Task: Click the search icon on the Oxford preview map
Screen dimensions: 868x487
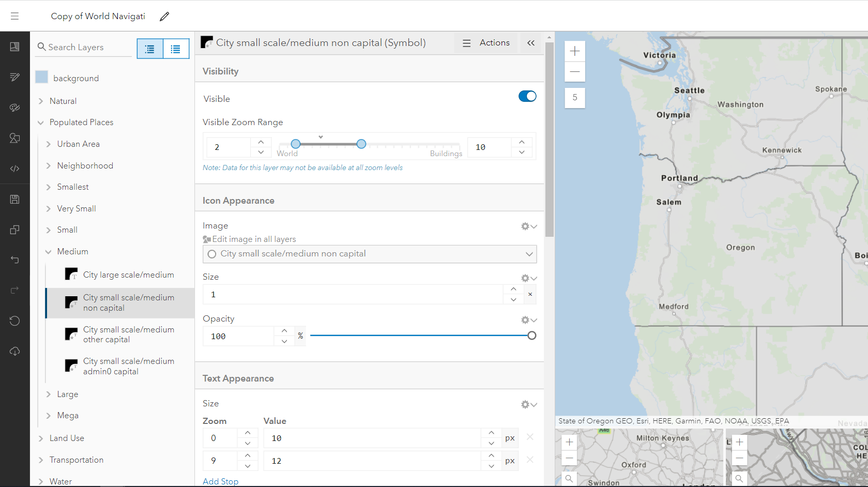Action: pos(569,479)
